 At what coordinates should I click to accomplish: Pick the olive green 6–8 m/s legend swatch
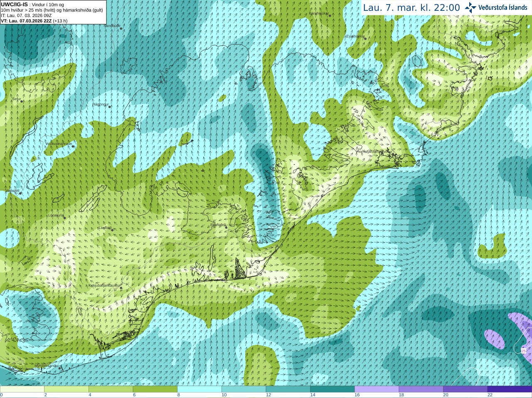click(155, 389)
